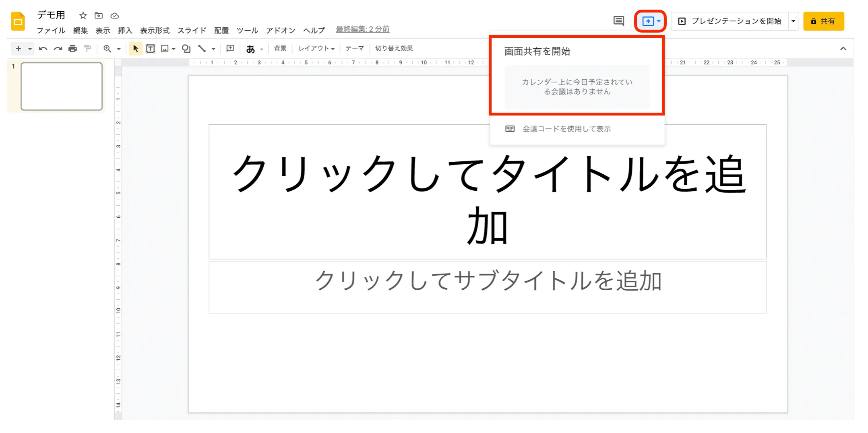The image size is (868, 433).
Task: Undo last action
Action: [x=43, y=49]
